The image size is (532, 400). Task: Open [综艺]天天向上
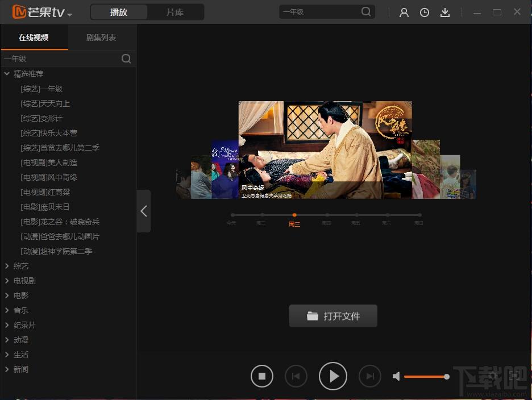[x=45, y=103]
